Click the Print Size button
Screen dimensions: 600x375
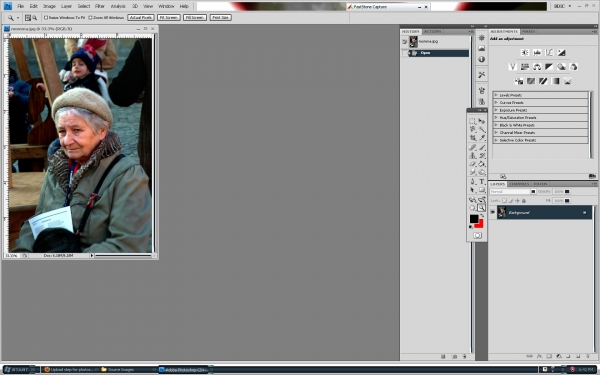220,18
